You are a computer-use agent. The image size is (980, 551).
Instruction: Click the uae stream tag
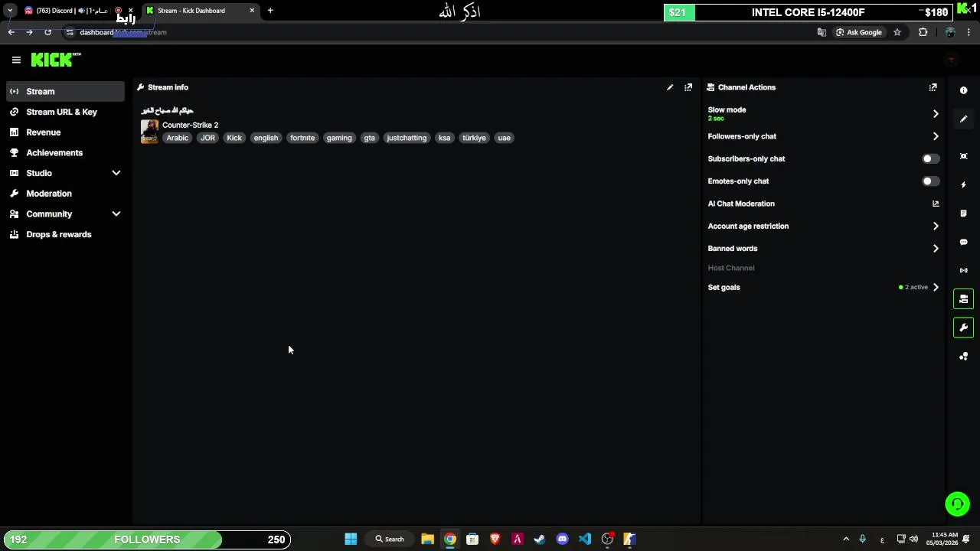click(x=504, y=138)
